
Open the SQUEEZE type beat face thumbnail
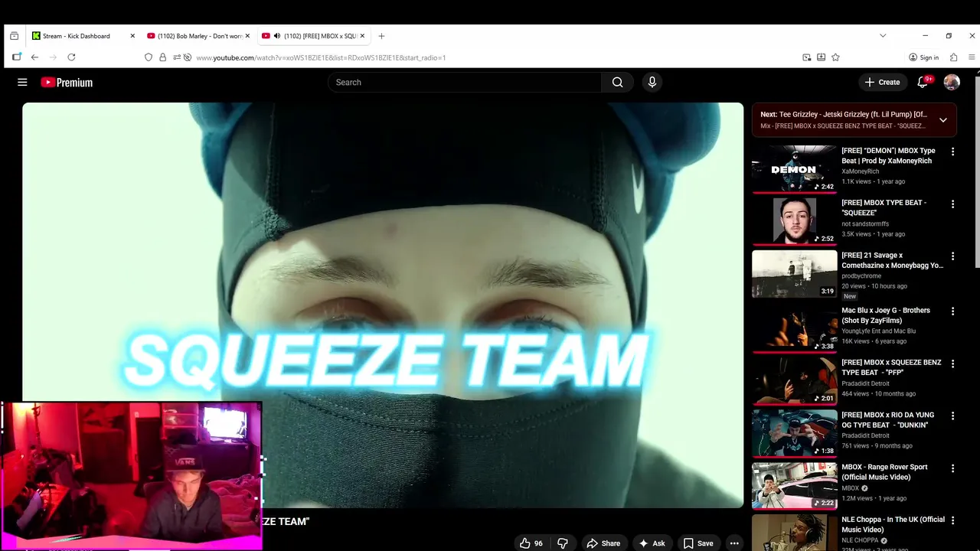[x=794, y=221]
